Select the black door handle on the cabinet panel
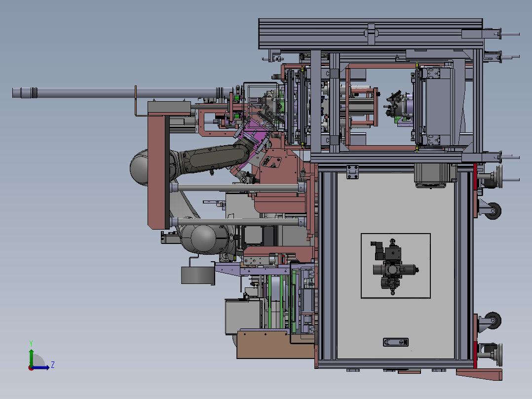 pos(396,342)
